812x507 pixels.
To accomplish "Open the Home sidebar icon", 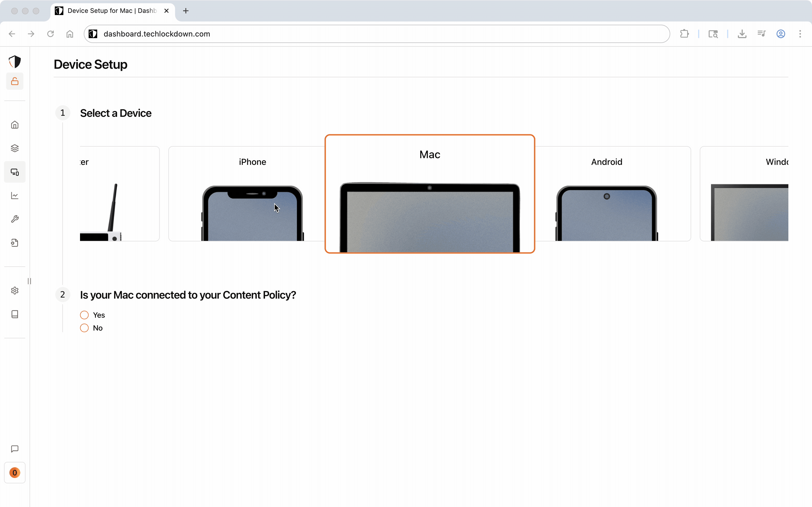I will 15,125.
